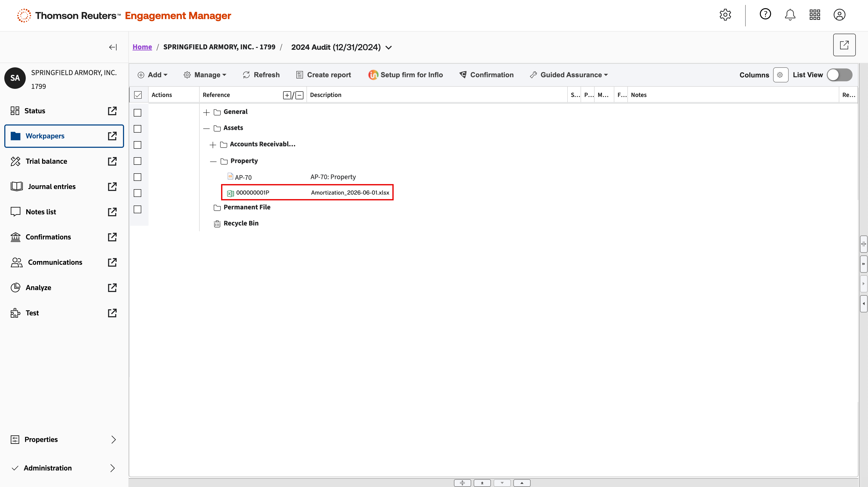
Task: Click the right-edge panel splitter handle
Action: coord(864,244)
